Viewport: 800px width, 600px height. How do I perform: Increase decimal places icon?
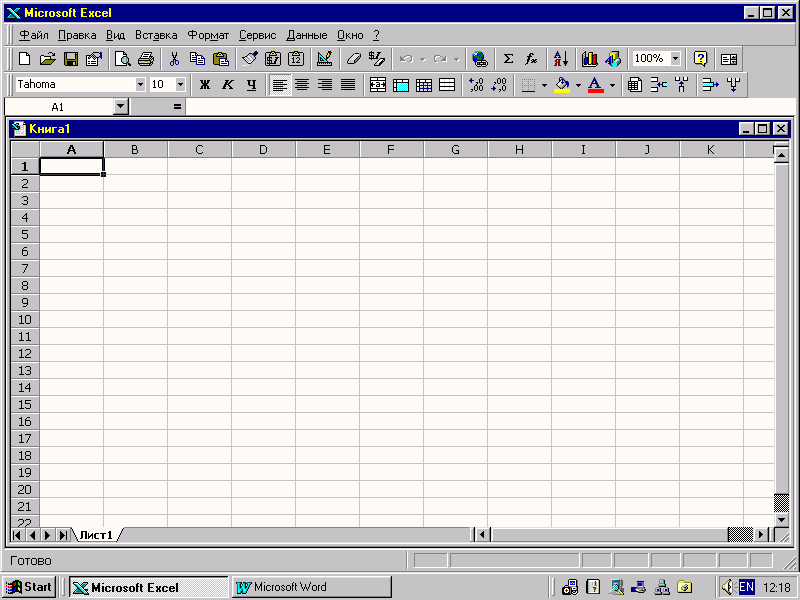[x=476, y=84]
